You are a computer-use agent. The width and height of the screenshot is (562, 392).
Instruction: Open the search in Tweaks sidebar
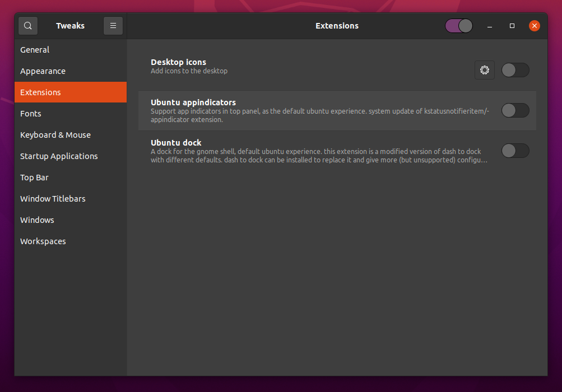(x=28, y=26)
